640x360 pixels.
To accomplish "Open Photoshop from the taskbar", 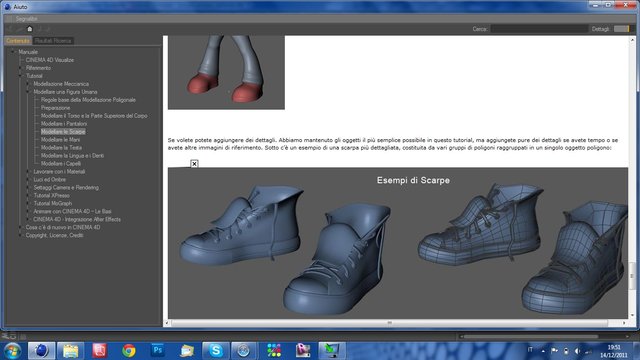I will [158, 350].
